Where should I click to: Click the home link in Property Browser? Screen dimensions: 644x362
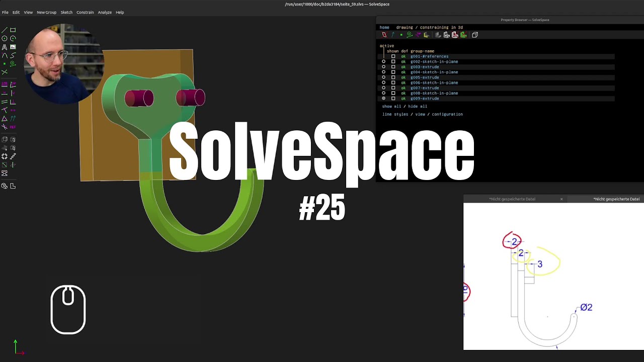[x=384, y=27]
